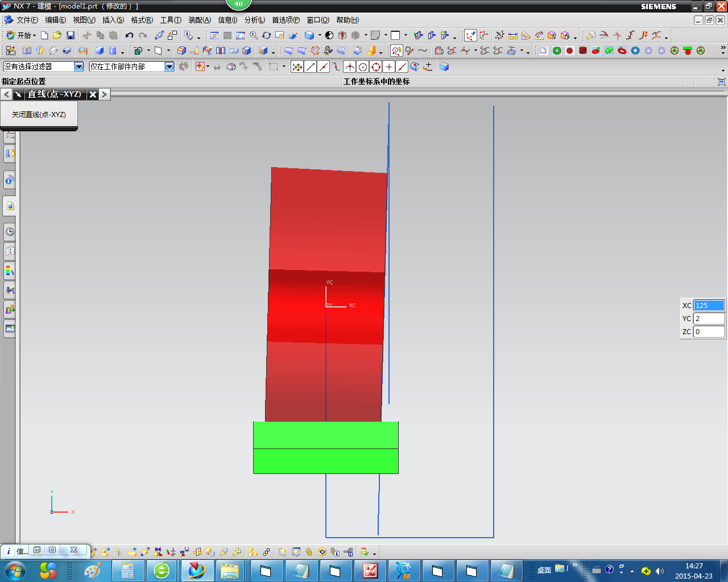The image size is (728, 582).
Task: Expand rendering style dropdown arrow beside shaded cube
Action: pyautogui.click(x=320, y=35)
